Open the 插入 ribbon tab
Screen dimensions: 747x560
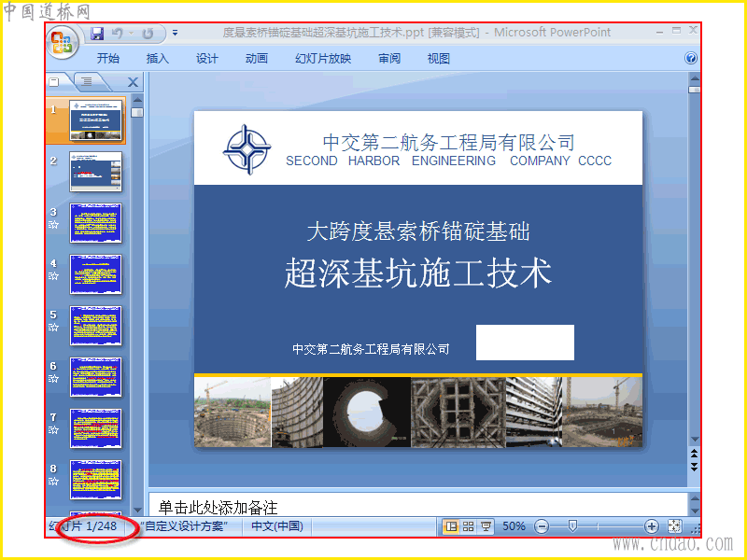pos(158,59)
